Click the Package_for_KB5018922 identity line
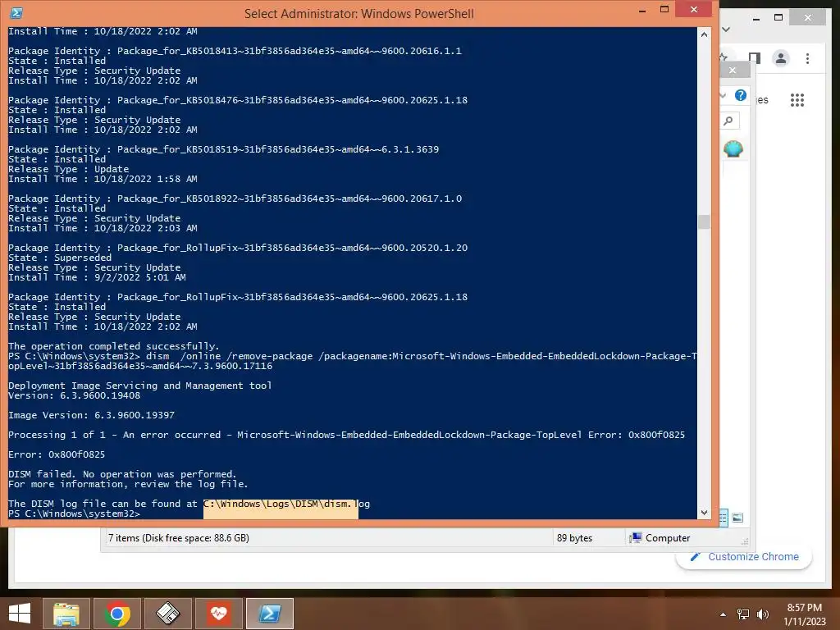The height and width of the screenshot is (630, 840). [235, 199]
